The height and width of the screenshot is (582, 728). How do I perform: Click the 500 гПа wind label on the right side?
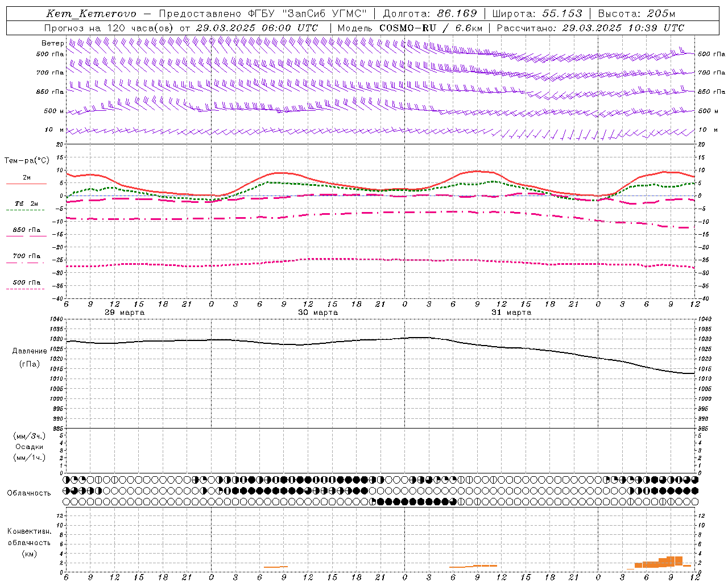coord(712,54)
